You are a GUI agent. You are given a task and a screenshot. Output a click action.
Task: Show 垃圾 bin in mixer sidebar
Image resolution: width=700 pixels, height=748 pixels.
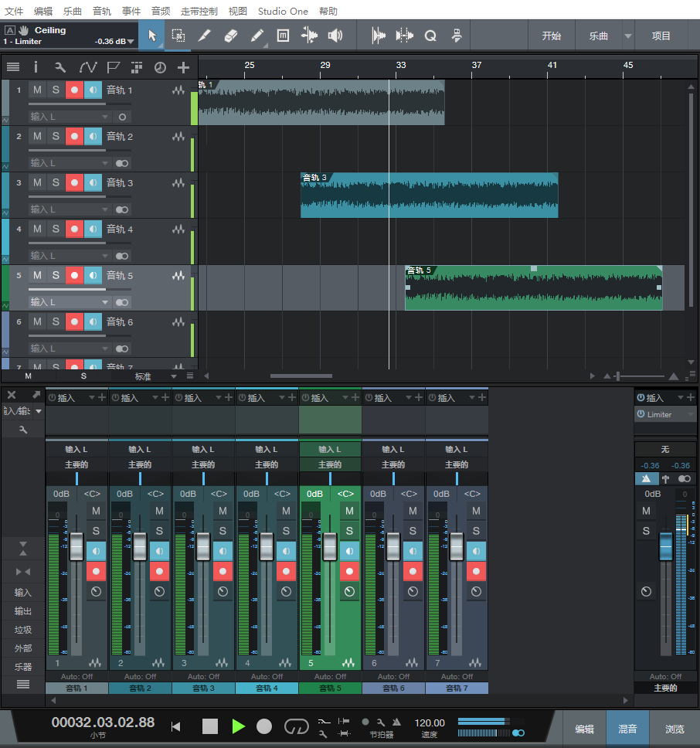click(x=23, y=630)
